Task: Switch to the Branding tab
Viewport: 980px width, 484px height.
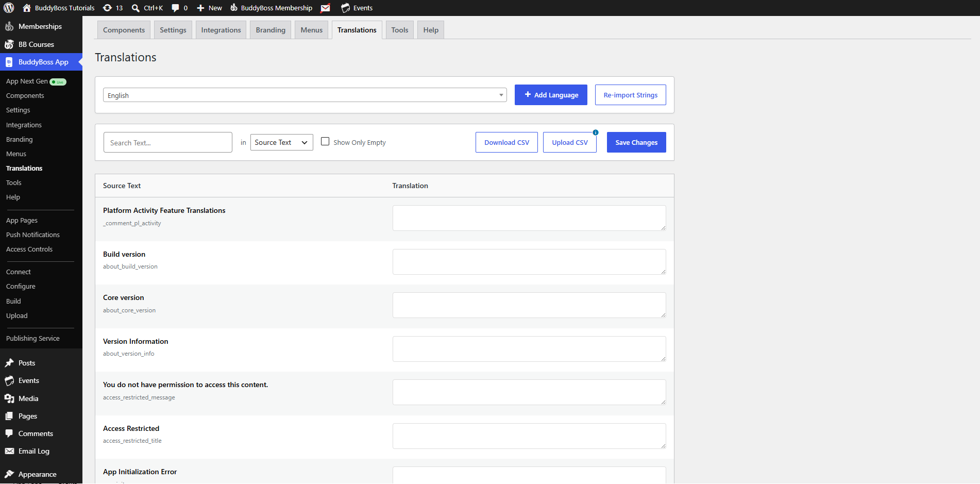Action: (x=271, y=30)
